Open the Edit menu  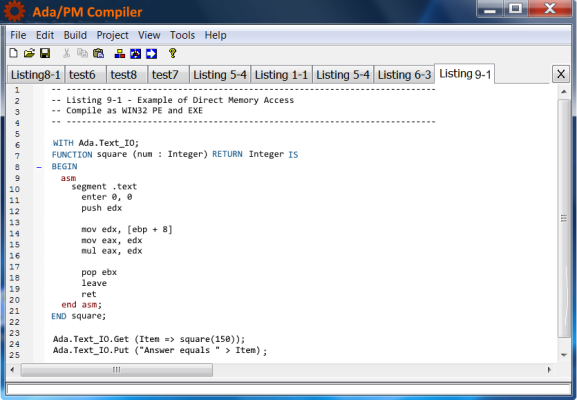[45, 35]
